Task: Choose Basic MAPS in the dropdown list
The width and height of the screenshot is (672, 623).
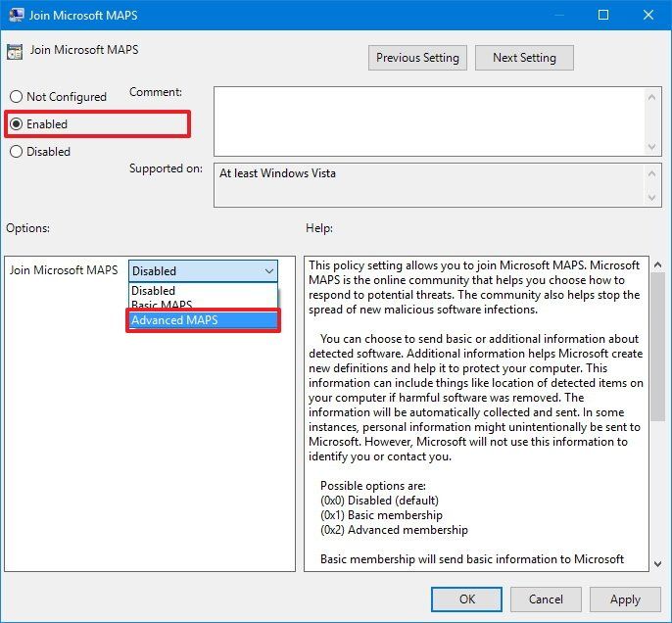Action: [203, 305]
